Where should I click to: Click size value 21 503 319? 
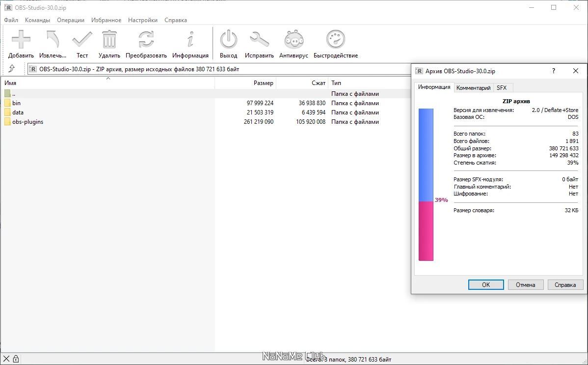260,112
